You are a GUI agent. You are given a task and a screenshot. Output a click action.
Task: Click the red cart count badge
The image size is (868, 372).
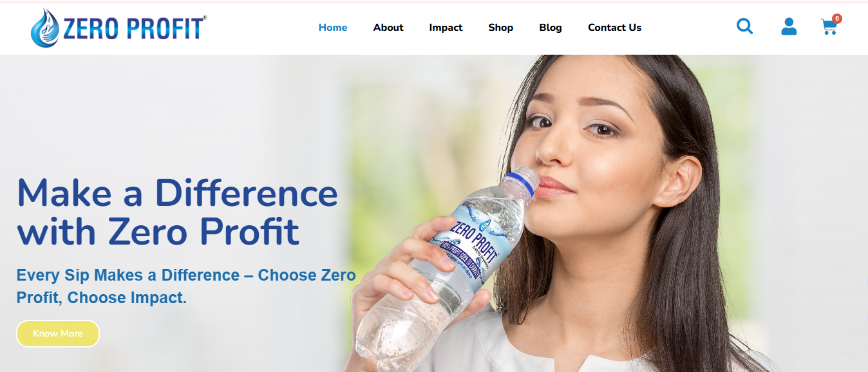(x=836, y=19)
